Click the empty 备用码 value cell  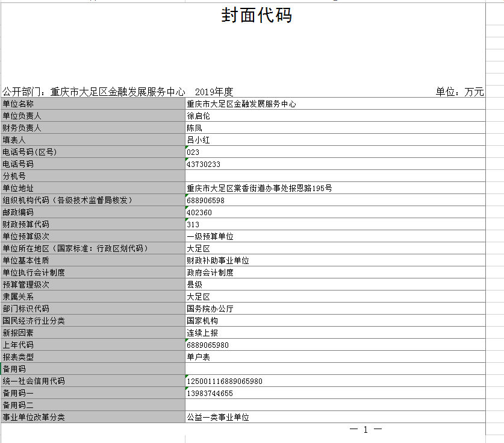[335, 369]
